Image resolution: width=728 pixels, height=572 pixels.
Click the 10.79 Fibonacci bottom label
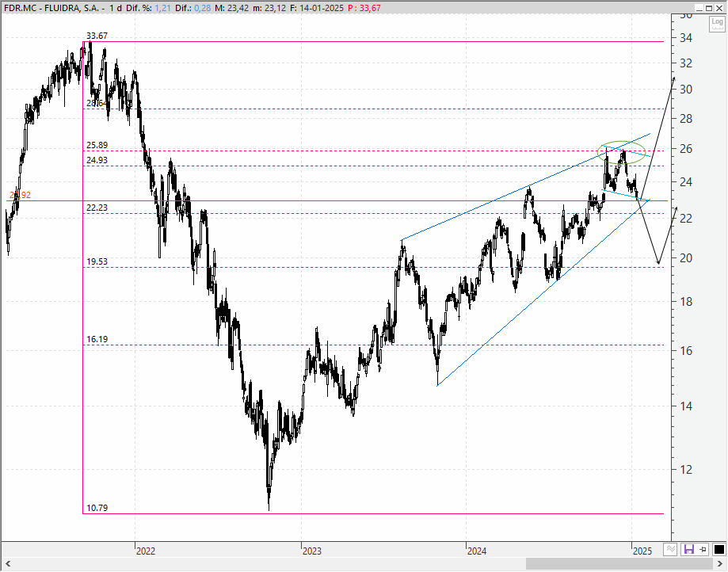[x=97, y=508]
